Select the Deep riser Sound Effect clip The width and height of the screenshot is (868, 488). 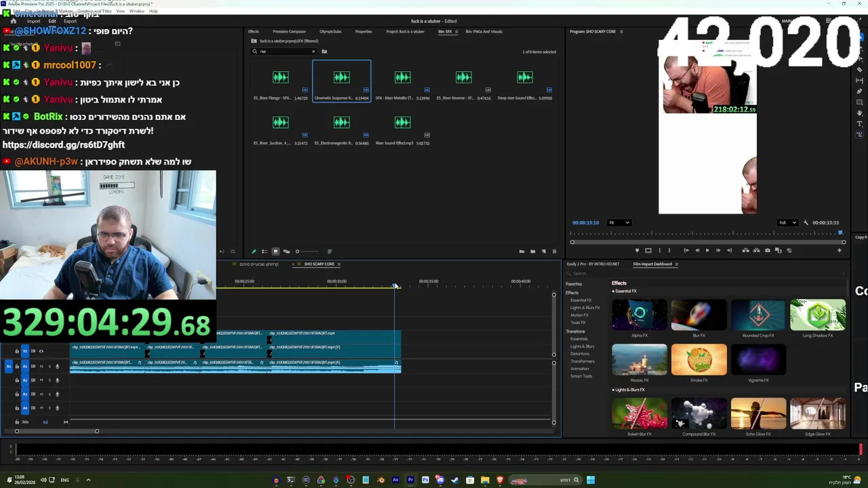pos(524,77)
